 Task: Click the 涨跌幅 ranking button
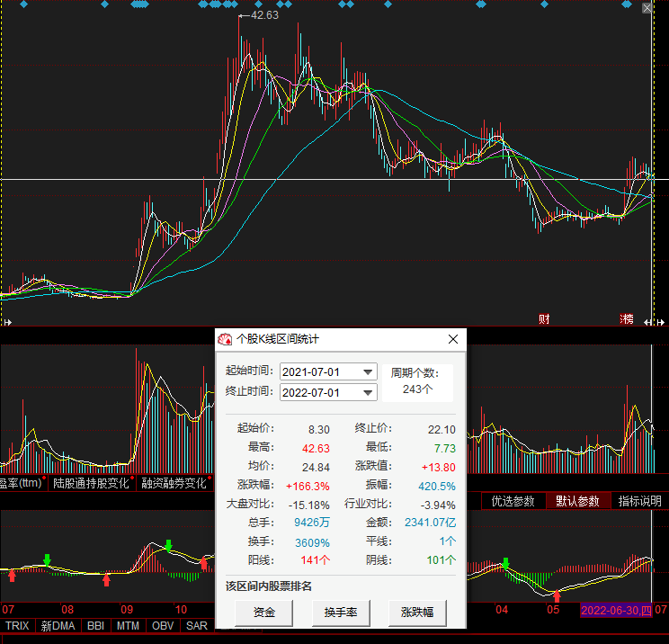(x=417, y=613)
